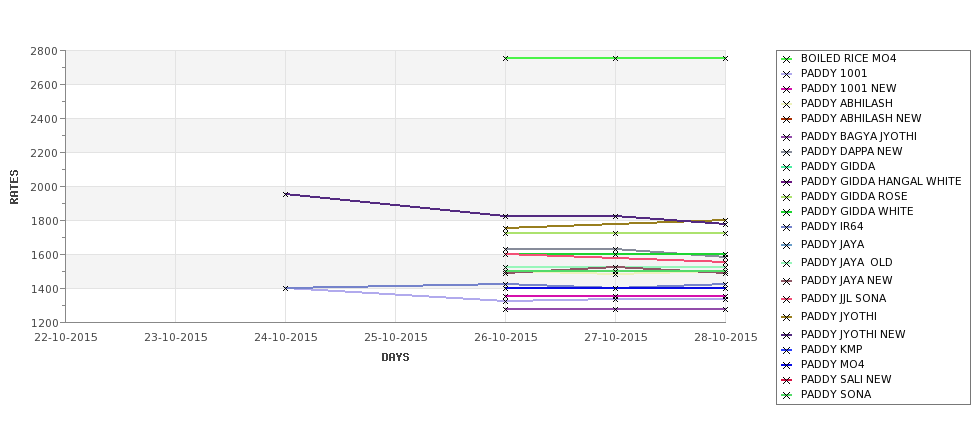Click the PADDY SALI NEW legend marker
Image resolution: width=975 pixels, height=429 pixels.
787,380
